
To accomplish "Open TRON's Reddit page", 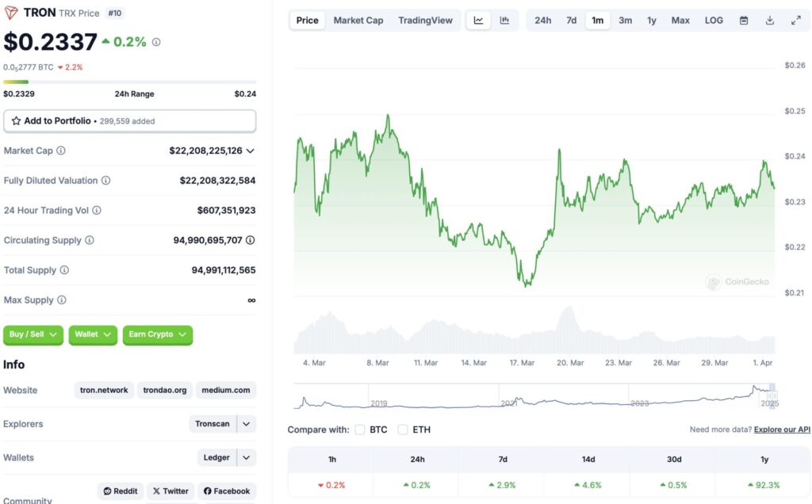I will (x=120, y=491).
